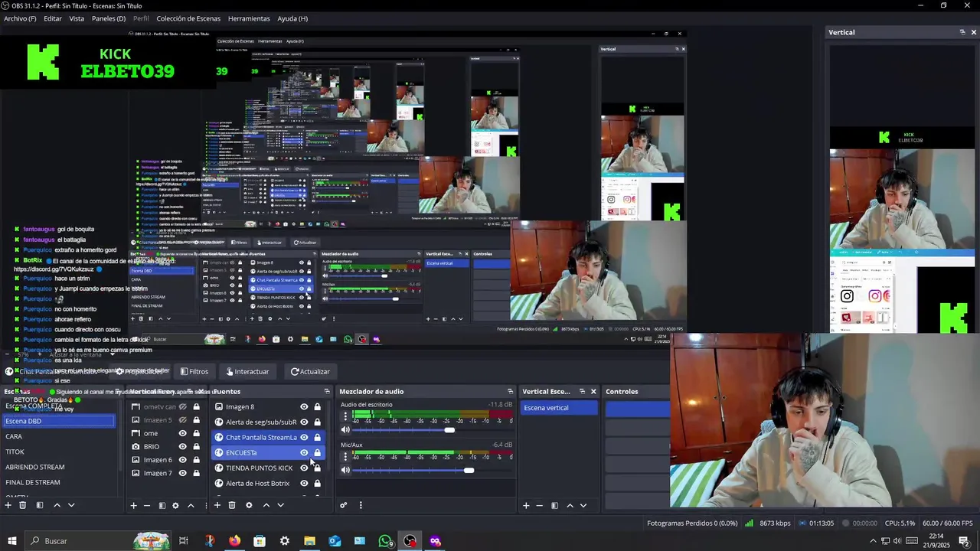Open WhatsApp from the taskbar

(385, 541)
